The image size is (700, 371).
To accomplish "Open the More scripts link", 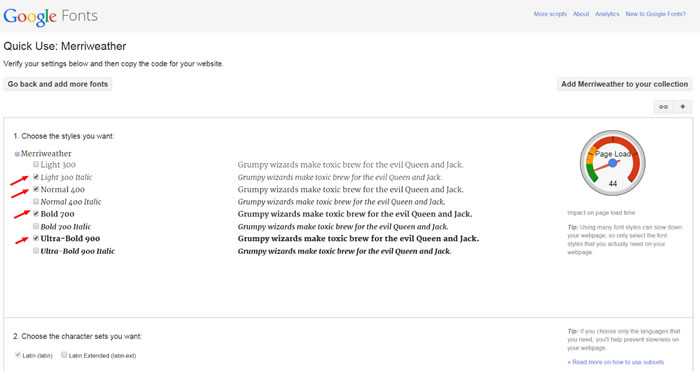I will pos(550,14).
